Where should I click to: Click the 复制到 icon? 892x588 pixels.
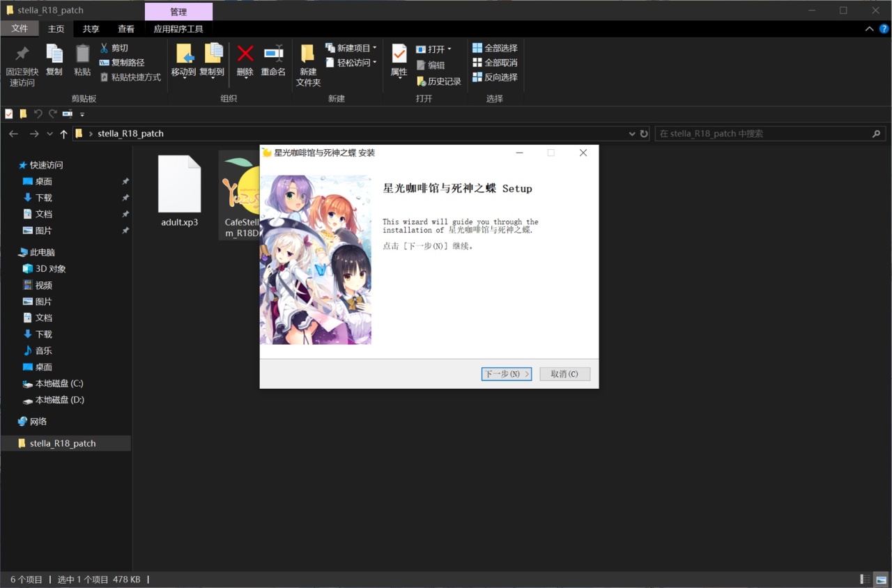coord(212,54)
